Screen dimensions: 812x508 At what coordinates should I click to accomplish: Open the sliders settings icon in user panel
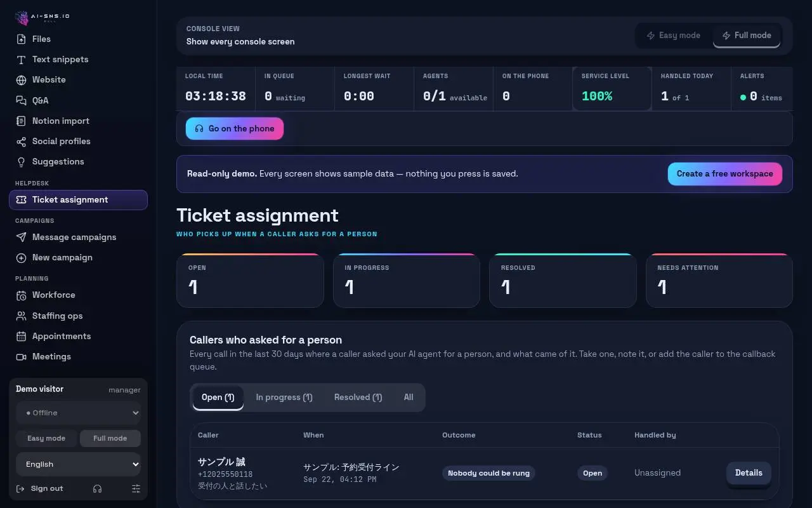tap(136, 488)
